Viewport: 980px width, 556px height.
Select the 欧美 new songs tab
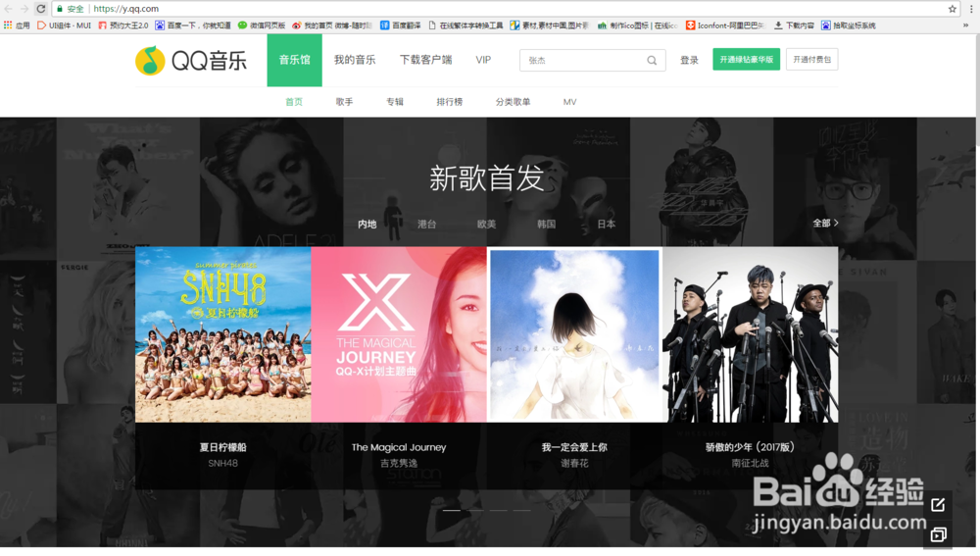coord(486,224)
